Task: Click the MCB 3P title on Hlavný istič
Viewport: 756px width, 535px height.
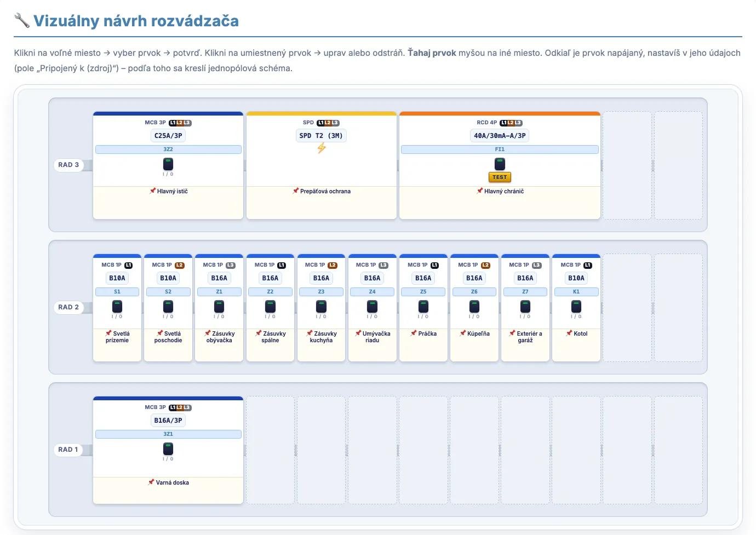Action: pos(155,123)
